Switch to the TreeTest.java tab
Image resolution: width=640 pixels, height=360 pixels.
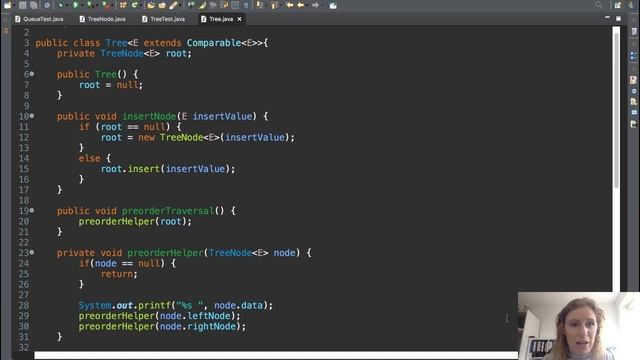(x=164, y=19)
